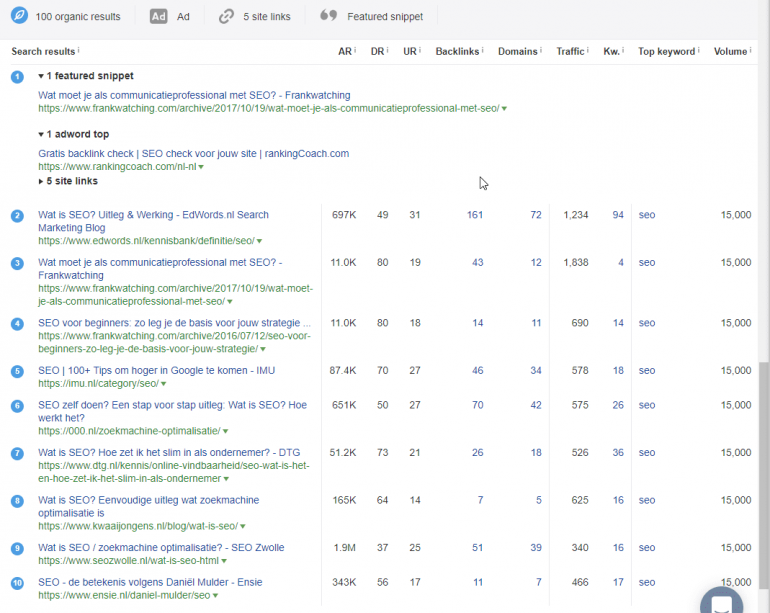The image size is (770, 613).
Task: Click the site links chain icon
Action: pyautogui.click(x=226, y=16)
